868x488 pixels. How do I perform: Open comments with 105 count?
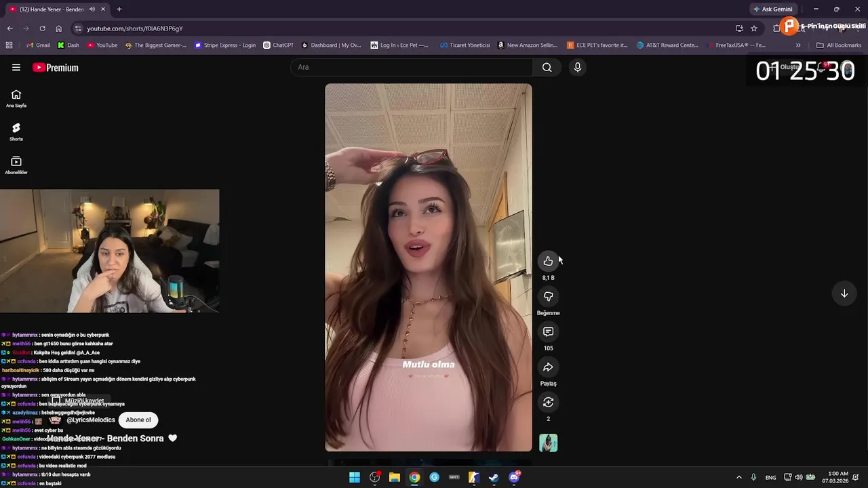(x=548, y=331)
